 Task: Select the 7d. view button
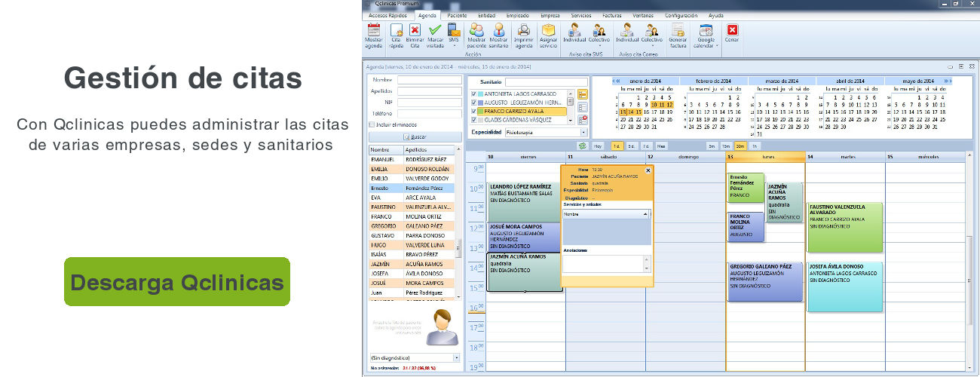[x=646, y=146]
